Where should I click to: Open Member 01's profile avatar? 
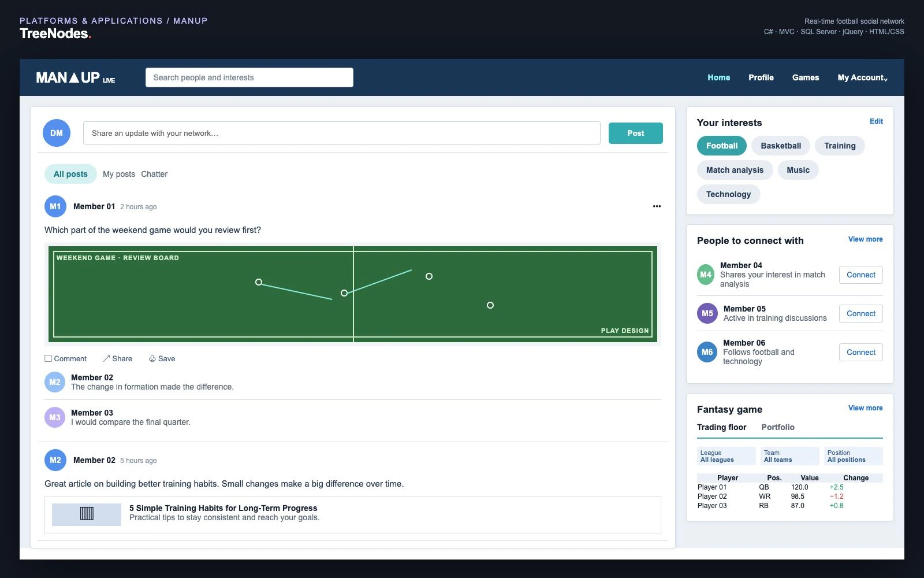tap(55, 206)
